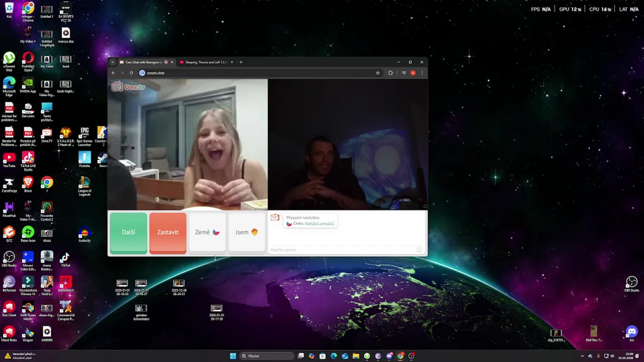Open OBS Studio shortcut at right desktop edge
This screenshot has height=362, width=644.
coord(631,284)
